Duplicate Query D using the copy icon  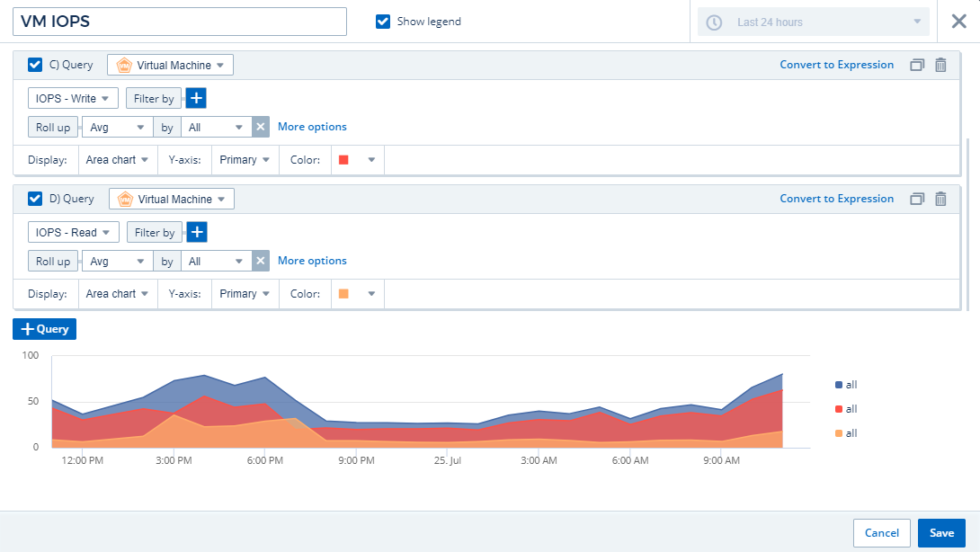[x=917, y=199]
